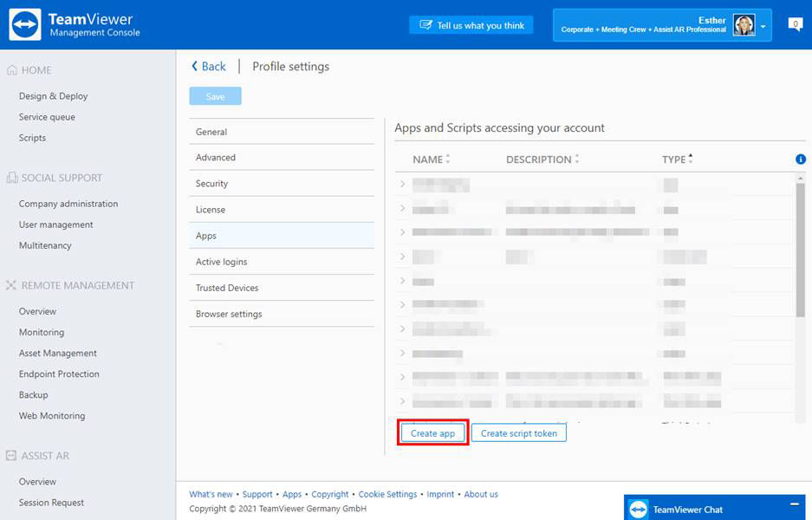
Task: Click the scrollbar up arrow of apps list
Action: click(x=801, y=178)
